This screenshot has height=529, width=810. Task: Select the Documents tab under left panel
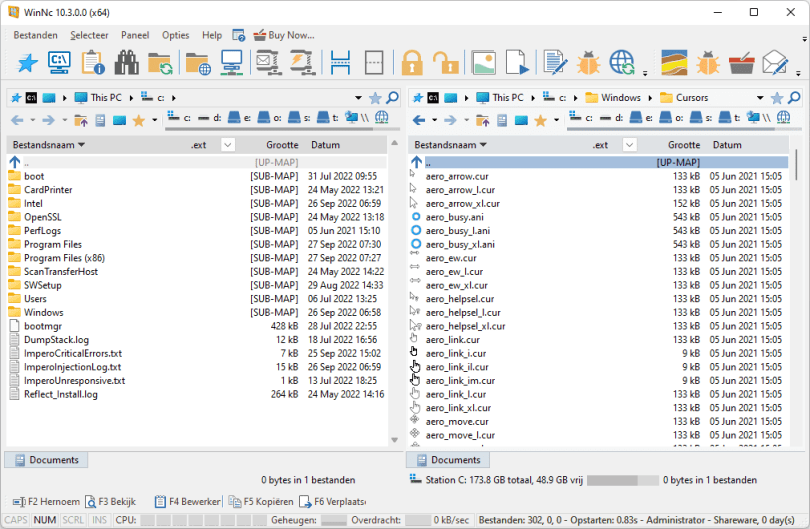point(46,460)
